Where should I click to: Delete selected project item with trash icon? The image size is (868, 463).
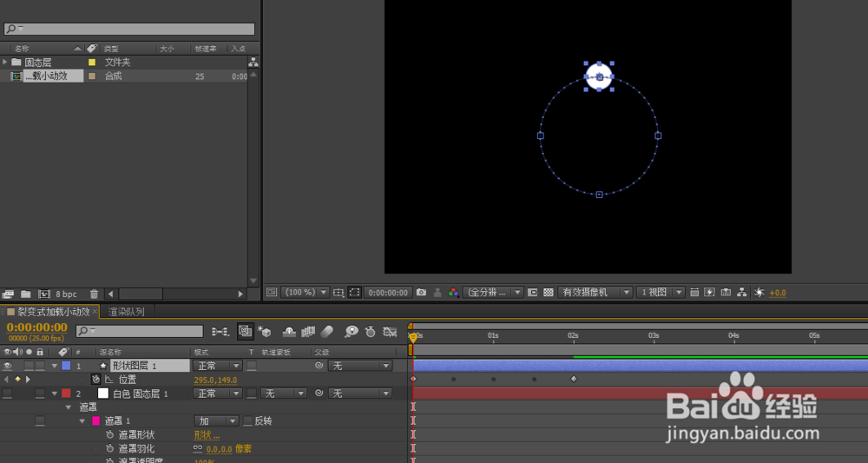pyautogui.click(x=94, y=294)
